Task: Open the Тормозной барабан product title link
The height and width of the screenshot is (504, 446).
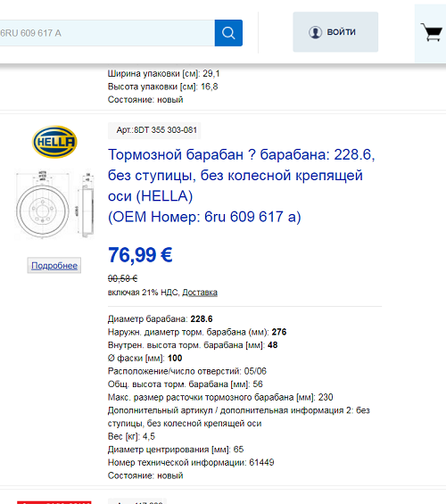Action: coord(242,175)
